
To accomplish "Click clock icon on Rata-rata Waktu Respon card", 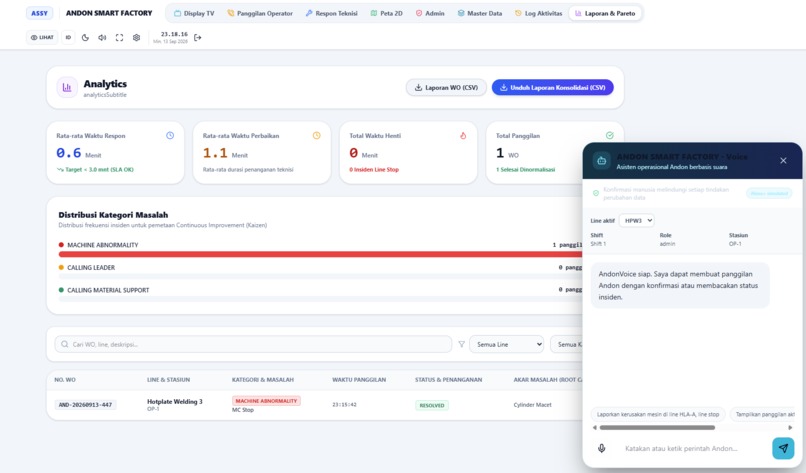I will [170, 135].
